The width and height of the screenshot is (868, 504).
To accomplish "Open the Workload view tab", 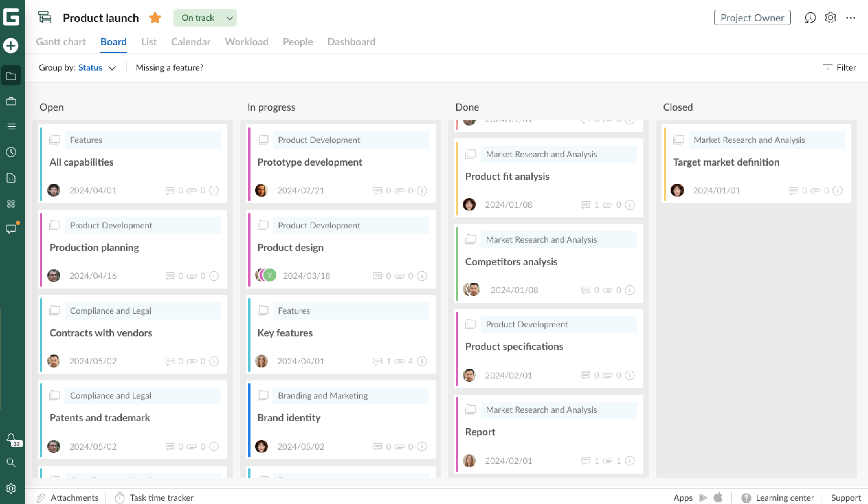I will pyautogui.click(x=246, y=42).
